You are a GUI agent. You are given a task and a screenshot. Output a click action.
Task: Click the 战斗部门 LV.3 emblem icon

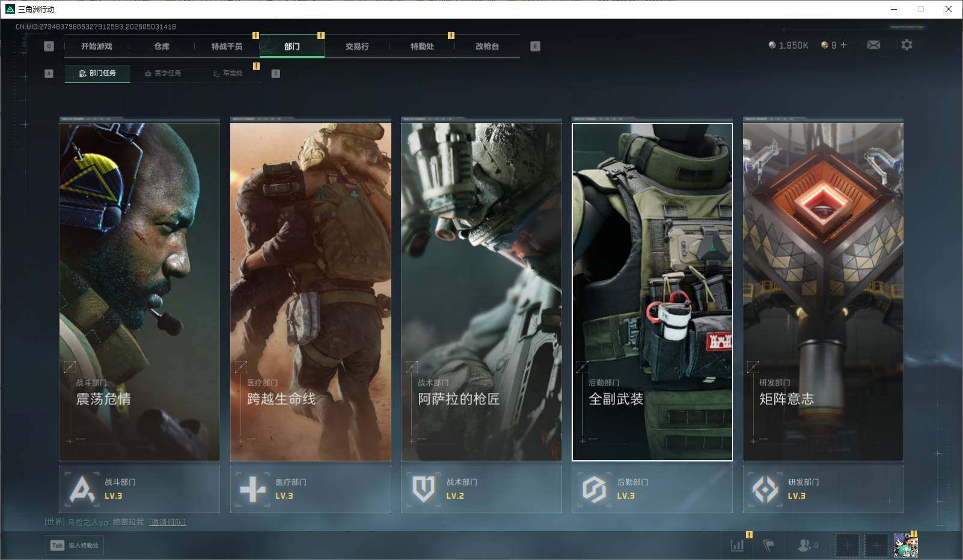(82, 489)
